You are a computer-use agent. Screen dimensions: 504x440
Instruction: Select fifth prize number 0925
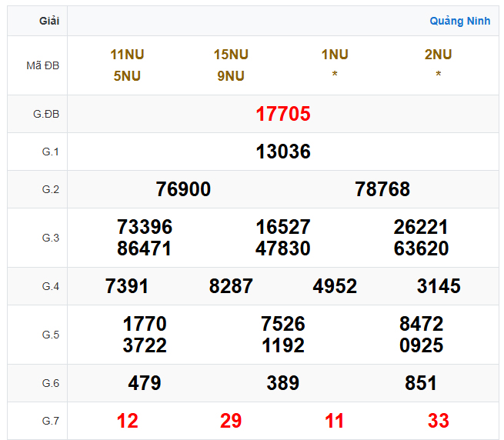tap(421, 345)
